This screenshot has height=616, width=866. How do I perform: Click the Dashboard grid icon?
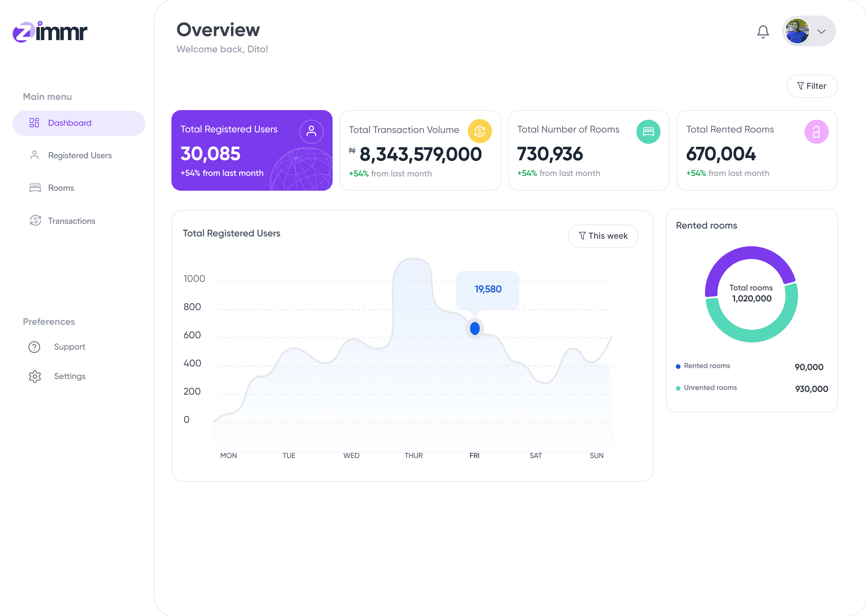tap(34, 122)
